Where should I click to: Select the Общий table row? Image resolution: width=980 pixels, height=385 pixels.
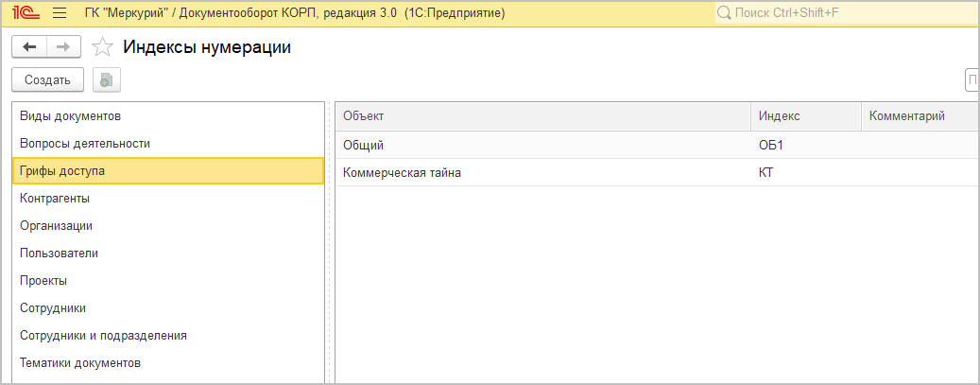click(363, 146)
